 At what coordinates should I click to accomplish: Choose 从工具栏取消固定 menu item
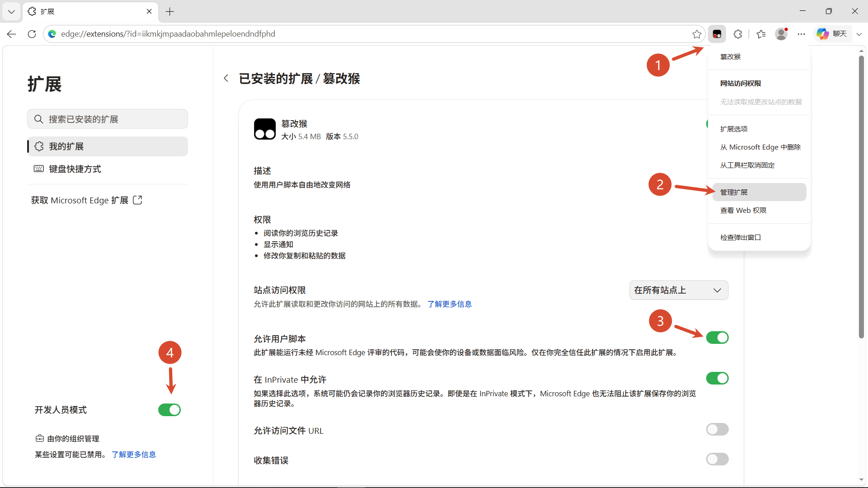pyautogui.click(x=759, y=165)
